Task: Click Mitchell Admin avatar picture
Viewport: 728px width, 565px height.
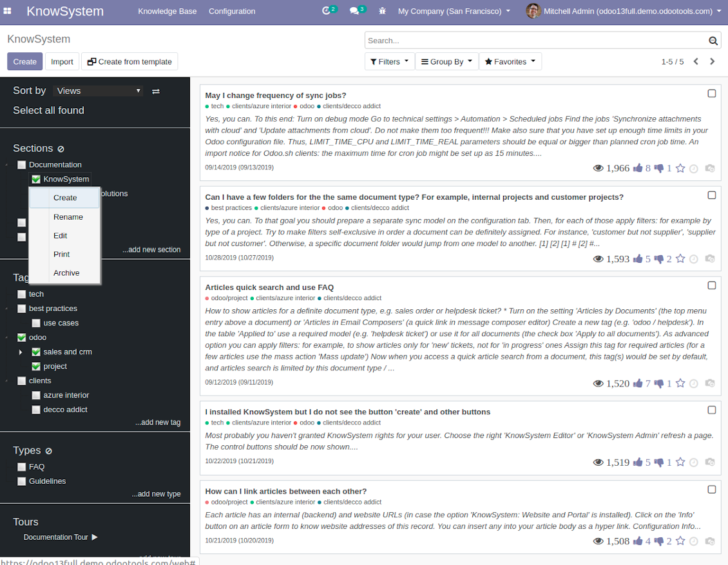Action: pyautogui.click(x=533, y=11)
